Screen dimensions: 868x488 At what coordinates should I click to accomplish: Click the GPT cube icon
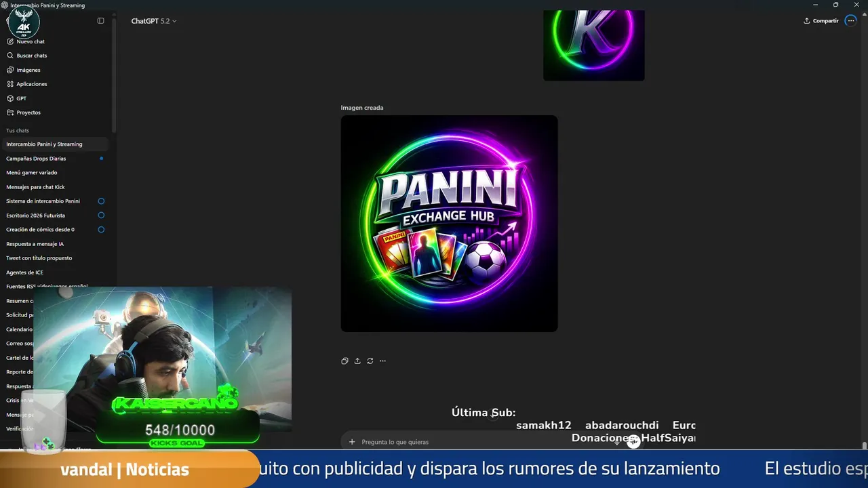(10, 98)
